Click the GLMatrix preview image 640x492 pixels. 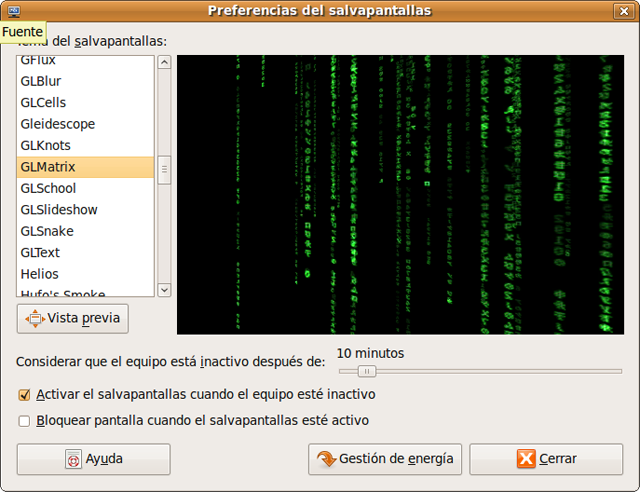tap(399, 194)
